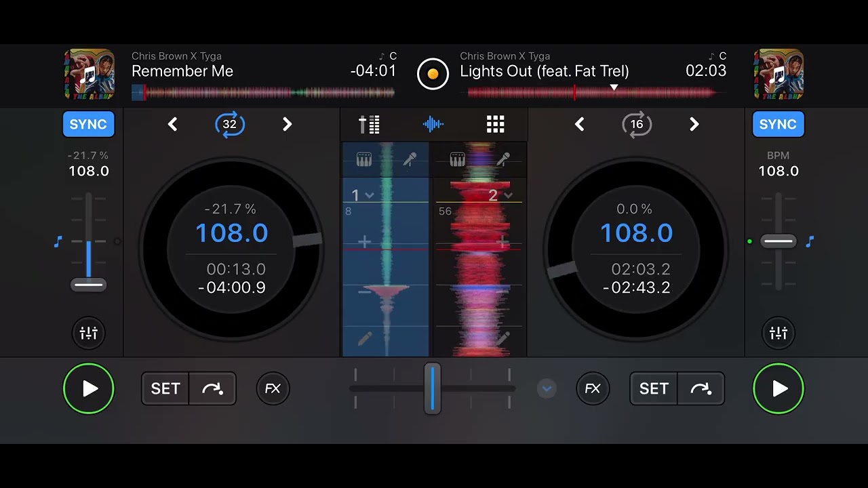Screen dimensions: 868x488
Task: Toggle key lock note on deck 1
Action: click(58, 241)
